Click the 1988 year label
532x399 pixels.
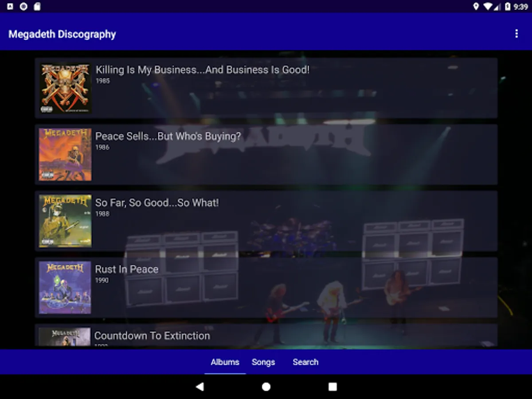tap(102, 214)
